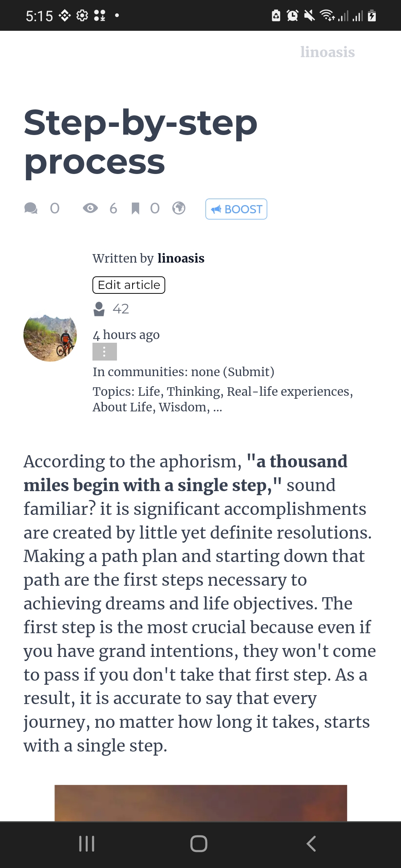Click the BOOST button

pyautogui.click(x=236, y=209)
